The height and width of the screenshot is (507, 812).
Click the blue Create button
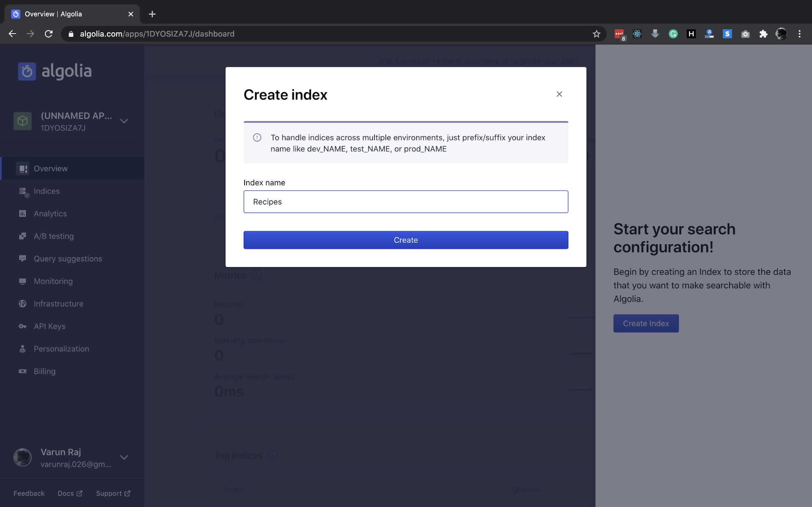(405, 240)
